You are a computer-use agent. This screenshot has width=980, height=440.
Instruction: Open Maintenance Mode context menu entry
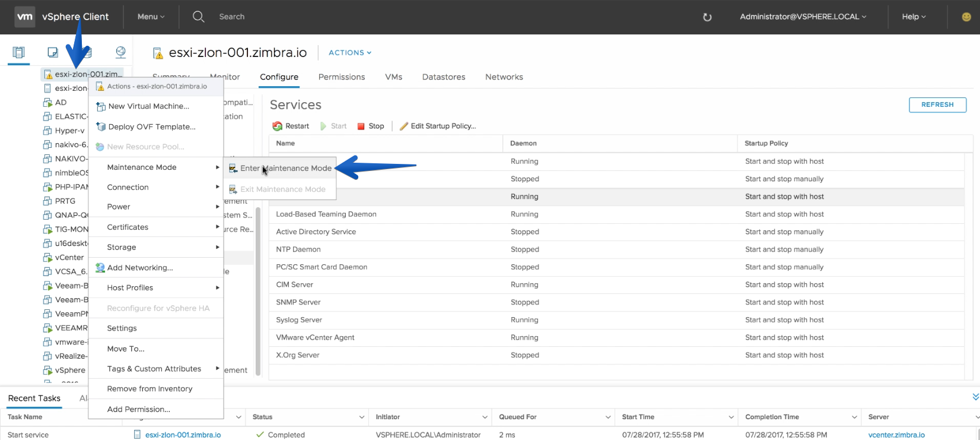coord(156,167)
